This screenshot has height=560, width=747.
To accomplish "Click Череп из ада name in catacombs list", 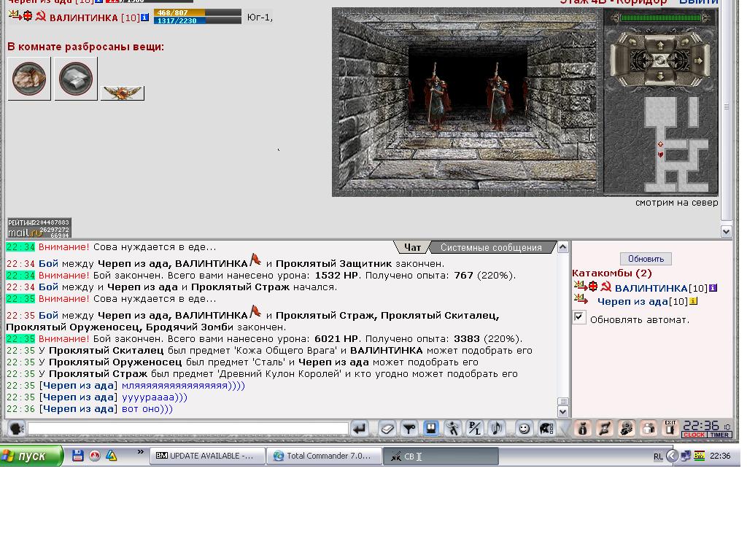I will click(x=632, y=301).
